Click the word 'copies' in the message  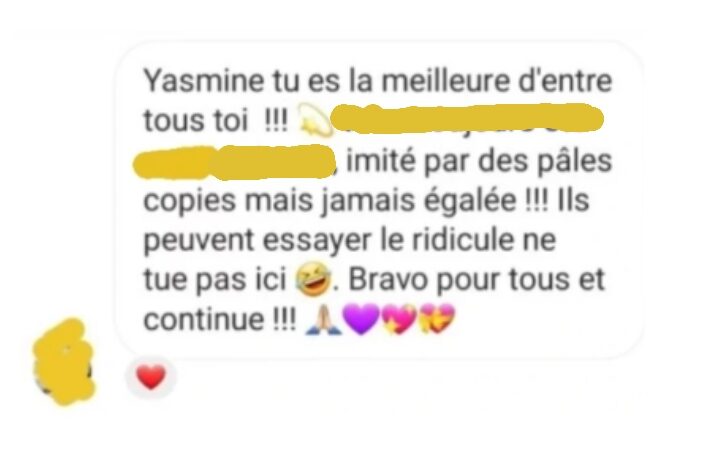click(190, 202)
